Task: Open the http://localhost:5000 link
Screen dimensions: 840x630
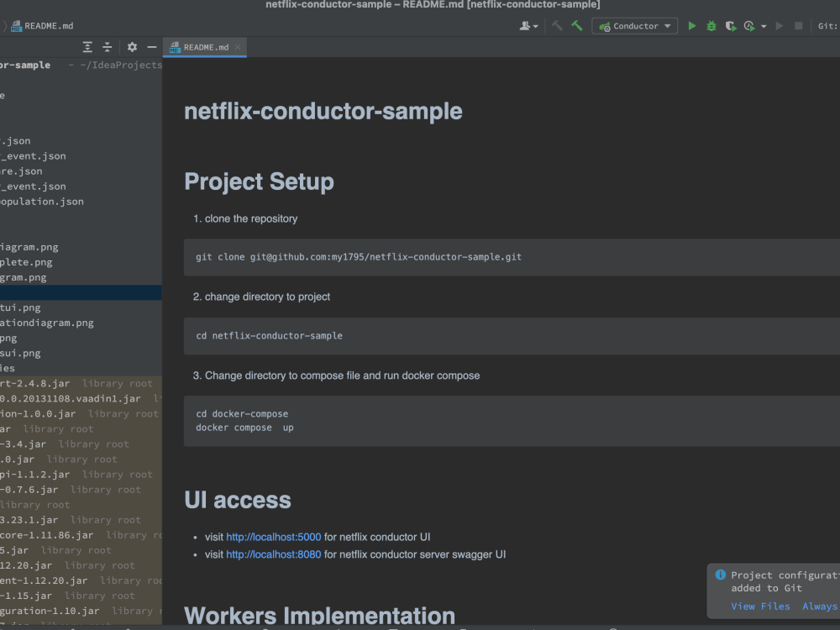Action: point(273,537)
